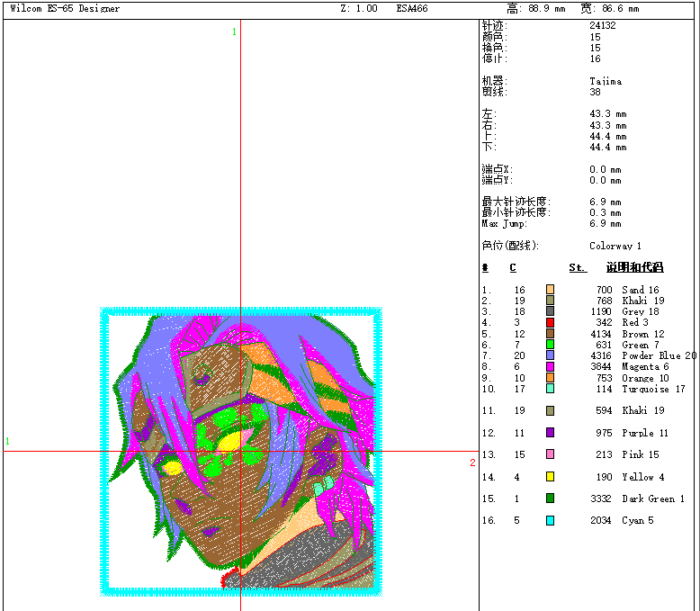Click the Sand 16 color swatch

click(x=550, y=290)
